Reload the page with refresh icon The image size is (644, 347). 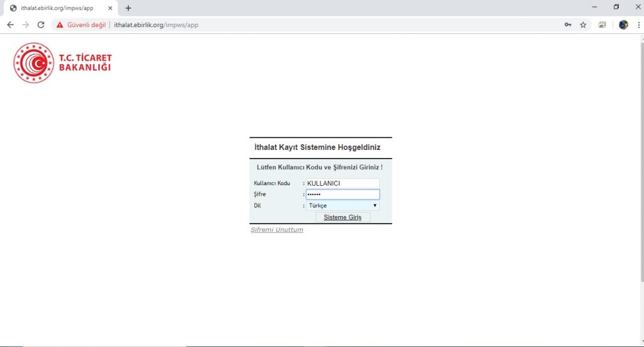[41, 25]
